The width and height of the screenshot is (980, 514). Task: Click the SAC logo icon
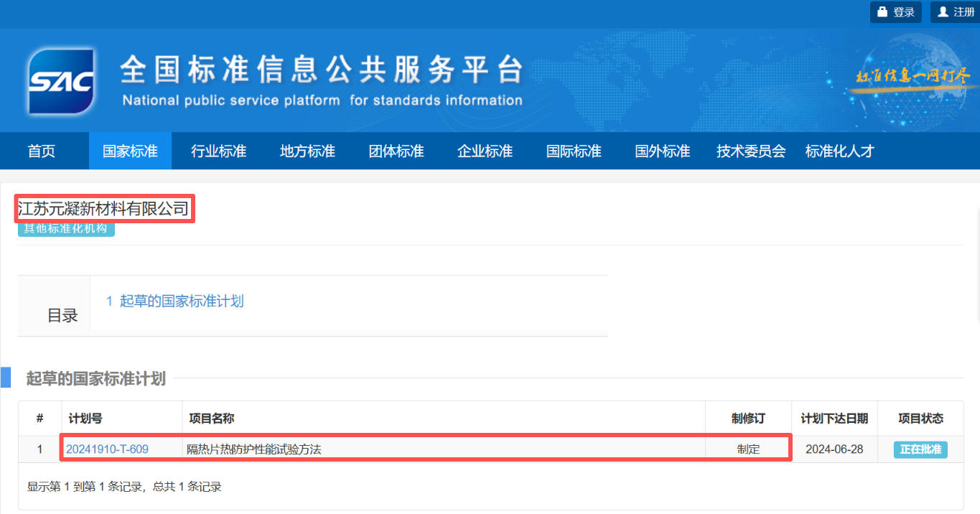click(61, 81)
